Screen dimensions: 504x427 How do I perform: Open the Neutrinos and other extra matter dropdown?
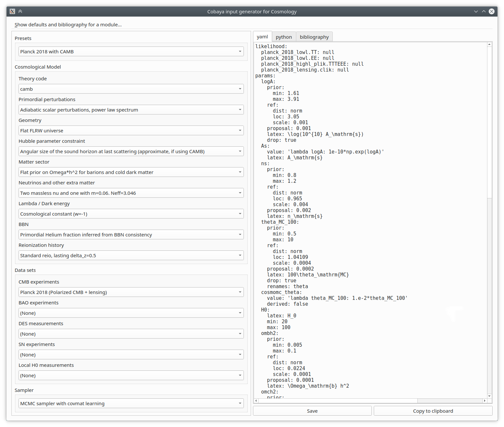point(131,193)
